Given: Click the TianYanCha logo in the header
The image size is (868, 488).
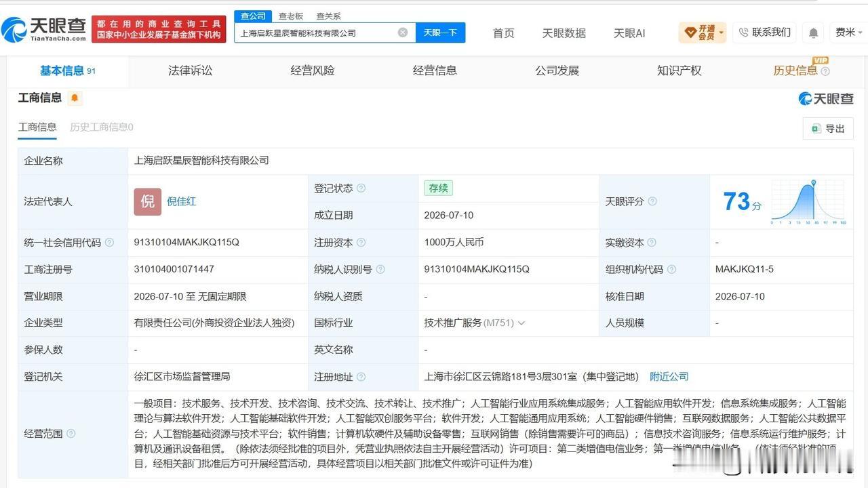Looking at the screenshot, I should pyautogui.click(x=44, y=29).
